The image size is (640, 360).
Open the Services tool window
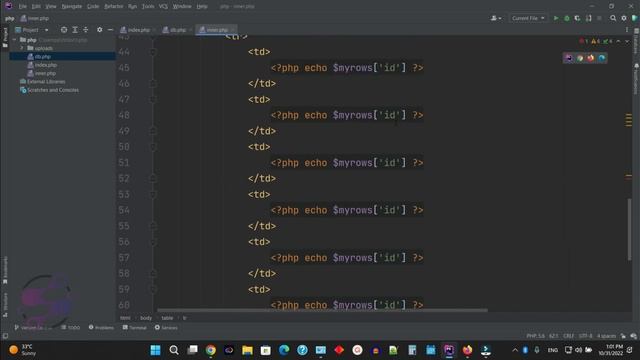pyautogui.click(x=166, y=327)
